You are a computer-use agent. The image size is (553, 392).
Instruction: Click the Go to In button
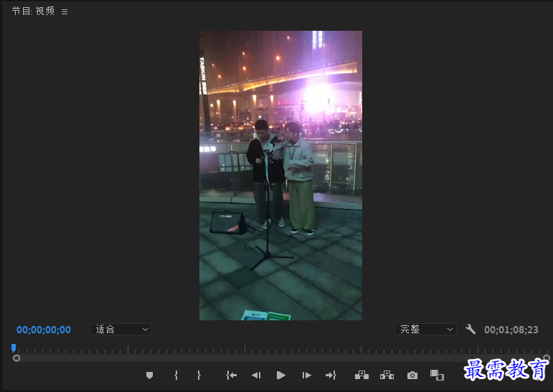pos(232,376)
